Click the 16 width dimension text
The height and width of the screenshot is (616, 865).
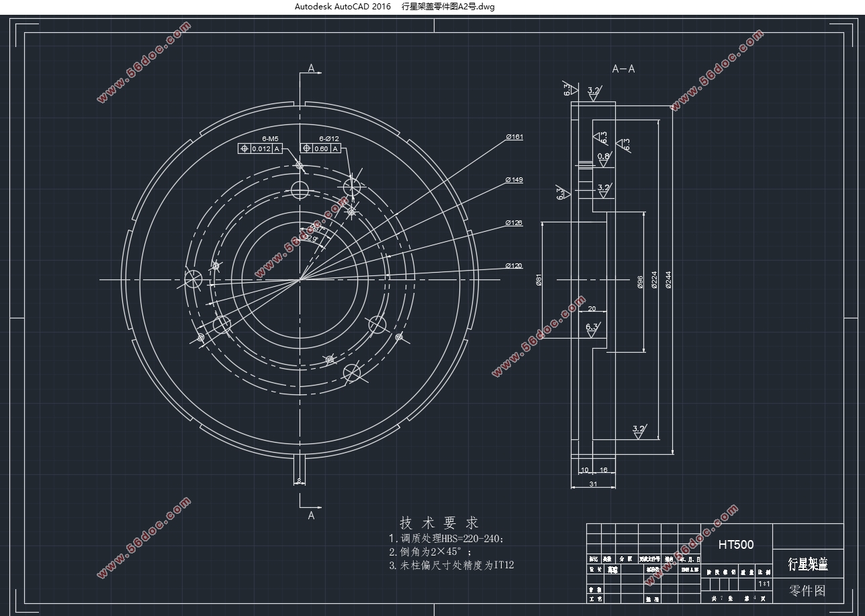pyautogui.click(x=603, y=470)
